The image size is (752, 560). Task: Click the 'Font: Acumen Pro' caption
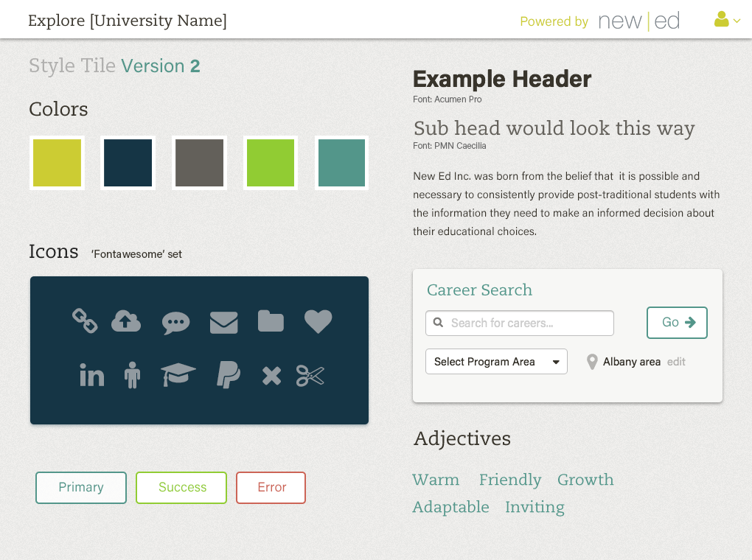coord(447,99)
